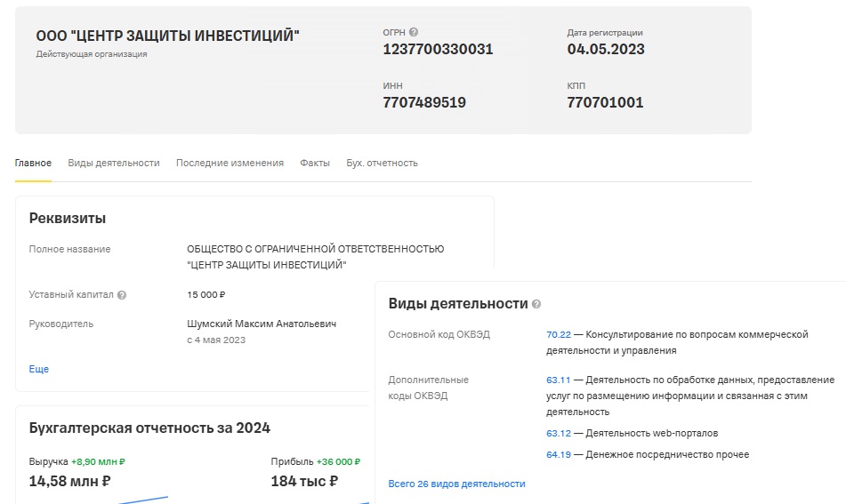Click the ОГРН number 1237700330031
This screenshot has width=846, height=504.
[x=438, y=50]
